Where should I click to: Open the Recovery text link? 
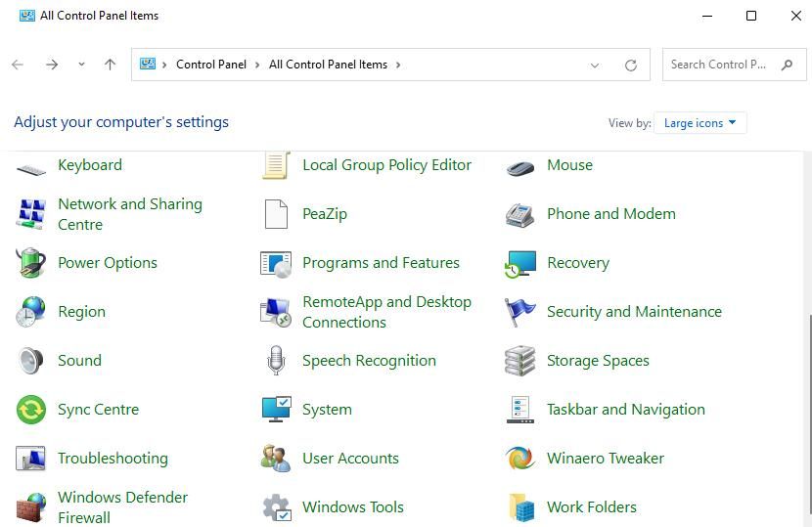coord(578,263)
